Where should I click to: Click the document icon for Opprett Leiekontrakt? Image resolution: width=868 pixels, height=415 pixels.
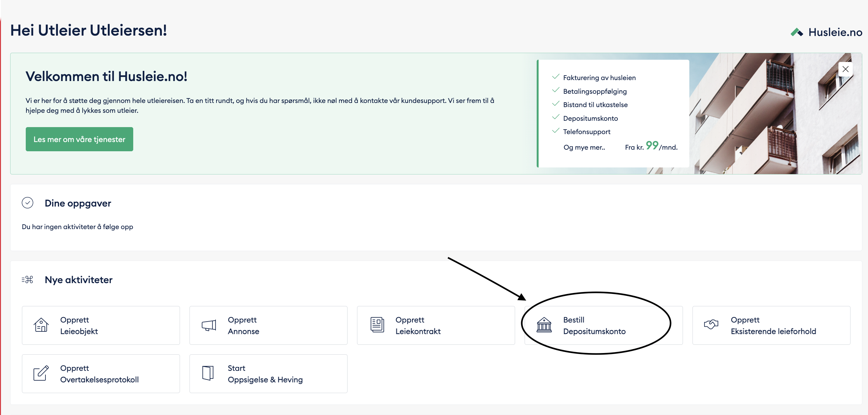click(377, 325)
